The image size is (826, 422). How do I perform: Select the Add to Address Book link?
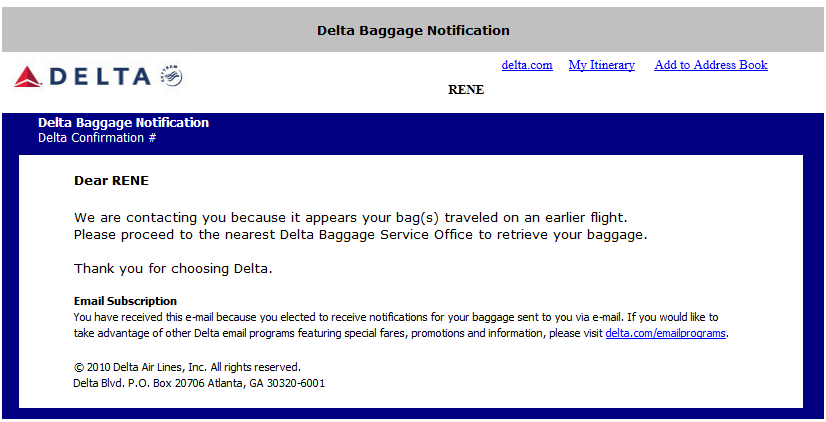tap(710, 65)
